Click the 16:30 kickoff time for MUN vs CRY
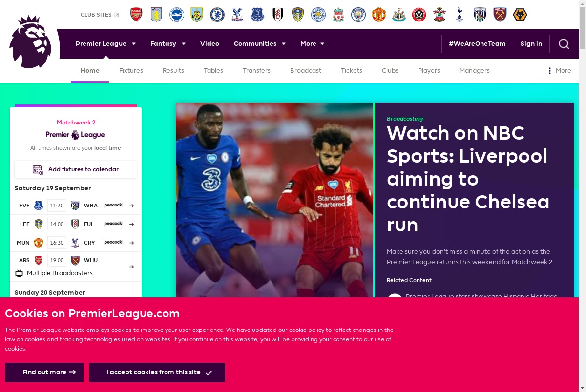The image size is (586, 392). (57, 243)
